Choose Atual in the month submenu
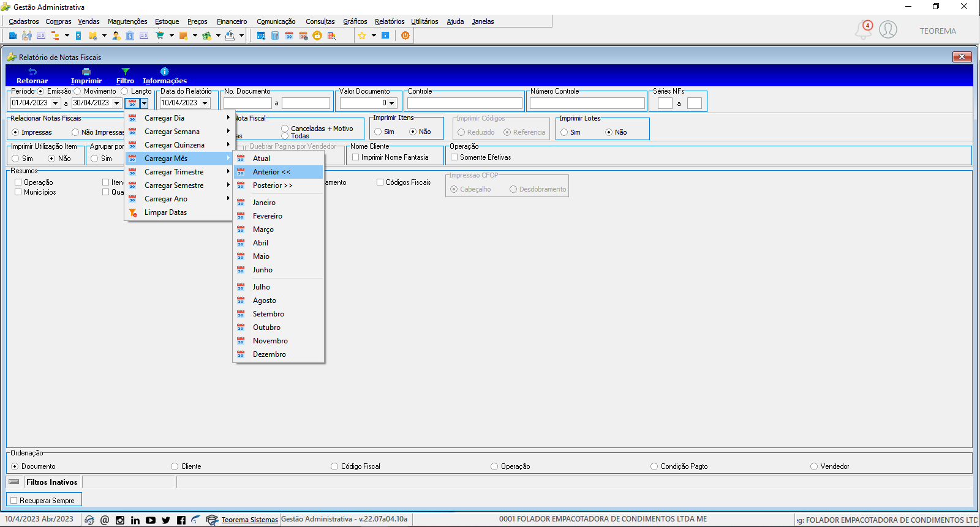980x527 pixels. pyautogui.click(x=279, y=159)
